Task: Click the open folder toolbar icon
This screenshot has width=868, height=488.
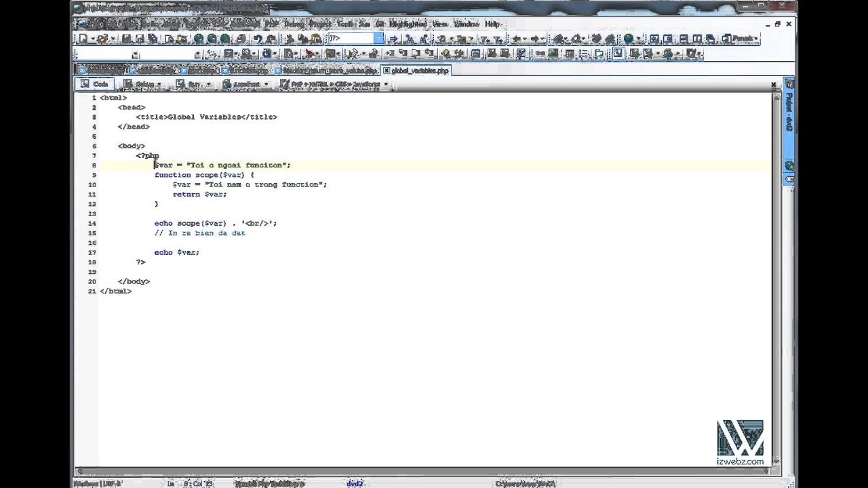Action: [x=102, y=39]
